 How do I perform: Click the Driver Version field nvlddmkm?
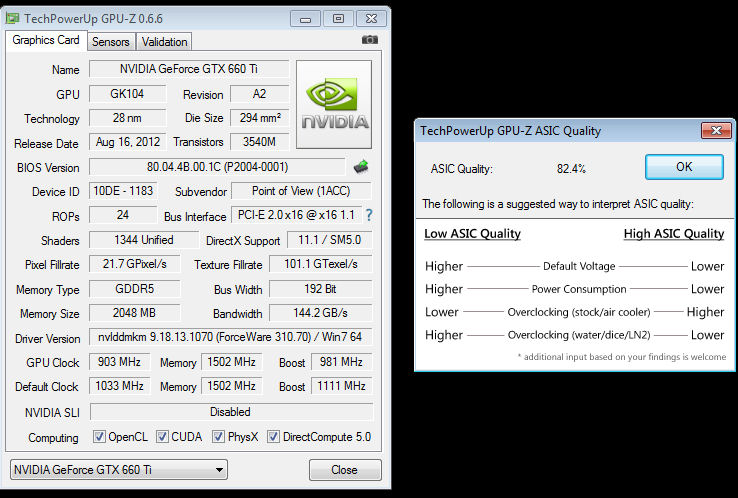pos(231,337)
